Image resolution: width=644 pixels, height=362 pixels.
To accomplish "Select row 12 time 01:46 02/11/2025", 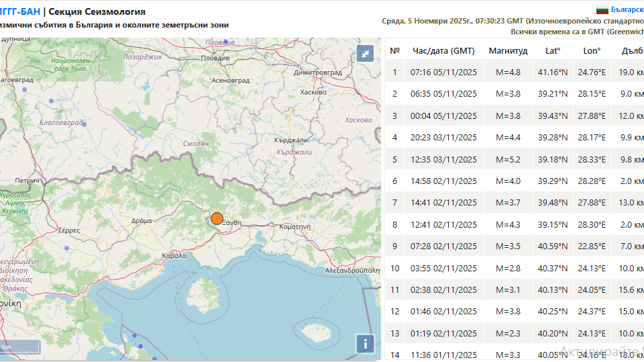I will tap(443, 312).
